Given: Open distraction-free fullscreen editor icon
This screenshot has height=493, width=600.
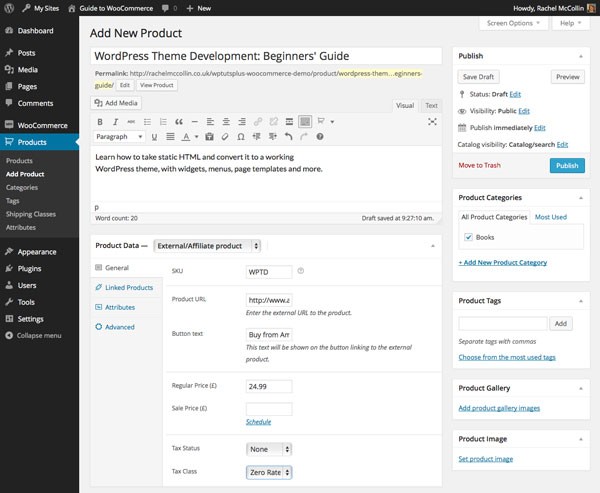Looking at the screenshot, I should [432, 122].
